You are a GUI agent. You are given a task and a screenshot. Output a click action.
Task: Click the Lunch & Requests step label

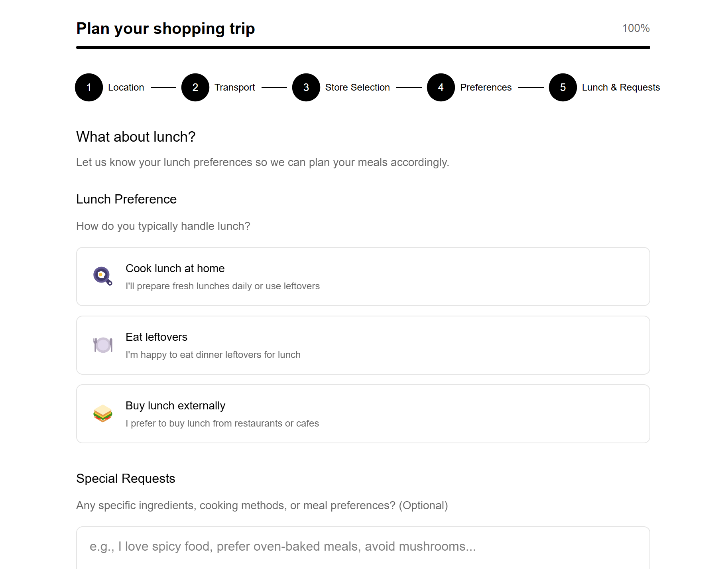pos(621,87)
